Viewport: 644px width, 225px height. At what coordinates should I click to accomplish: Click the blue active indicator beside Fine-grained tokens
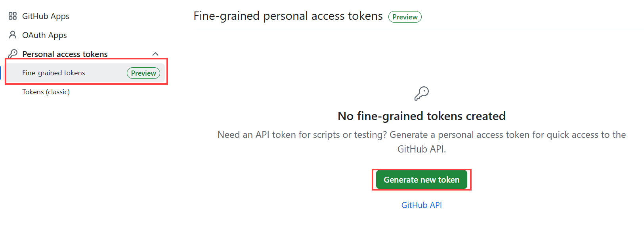tap(1, 73)
